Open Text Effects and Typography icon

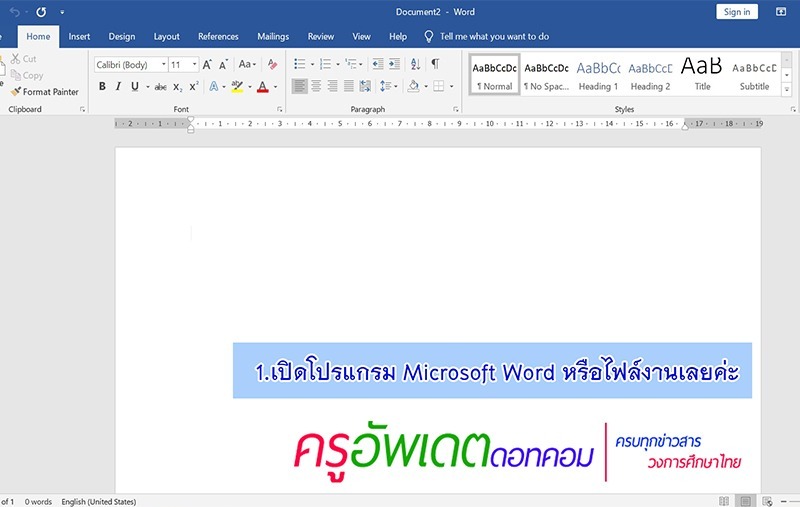pyautogui.click(x=213, y=86)
